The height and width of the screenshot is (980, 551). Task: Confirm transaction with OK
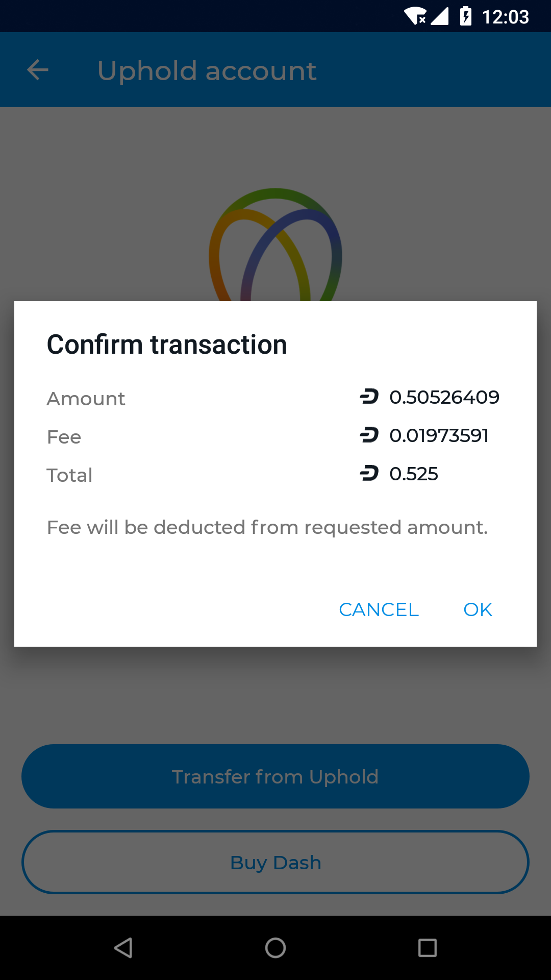tap(478, 609)
